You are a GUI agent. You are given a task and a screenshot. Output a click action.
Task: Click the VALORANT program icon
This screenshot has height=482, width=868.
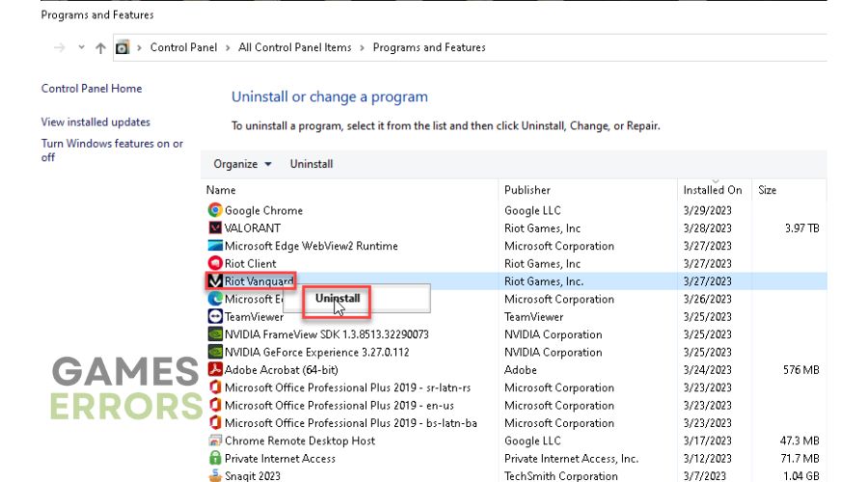[x=215, y=228]
